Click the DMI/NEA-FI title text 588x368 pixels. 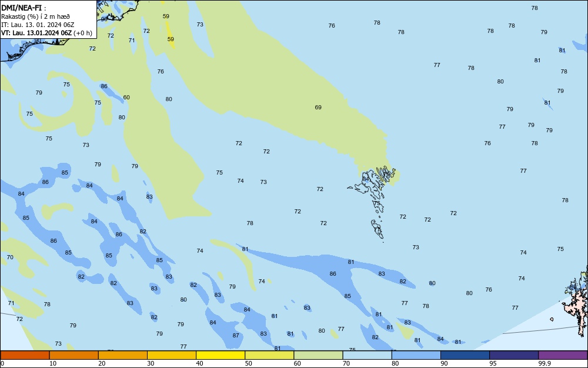(x=21, y=8)
